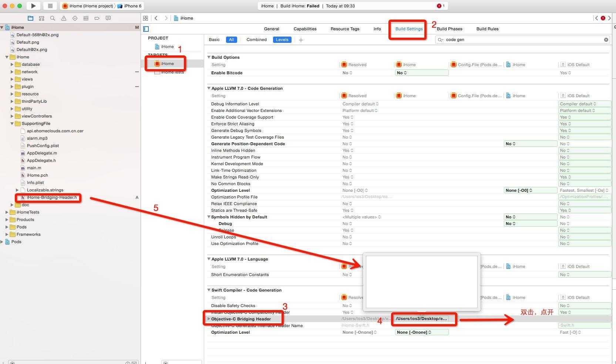Select the All settings filter

tap(231, 40)
